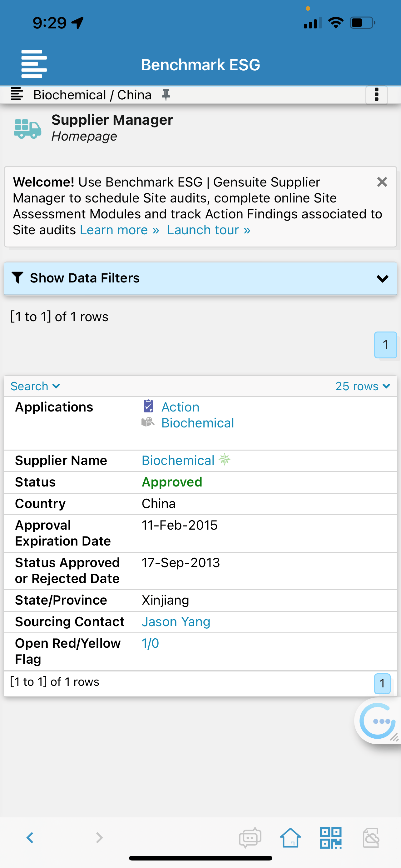Open the Action application link
The image size is (401, 868).
point(180,407)
